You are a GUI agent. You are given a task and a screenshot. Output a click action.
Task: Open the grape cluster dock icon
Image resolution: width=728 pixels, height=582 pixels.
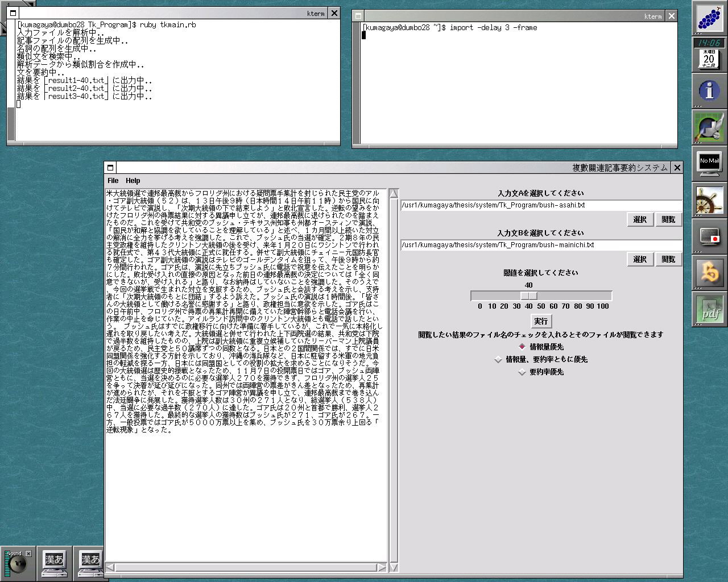click(x=709, y=18)
